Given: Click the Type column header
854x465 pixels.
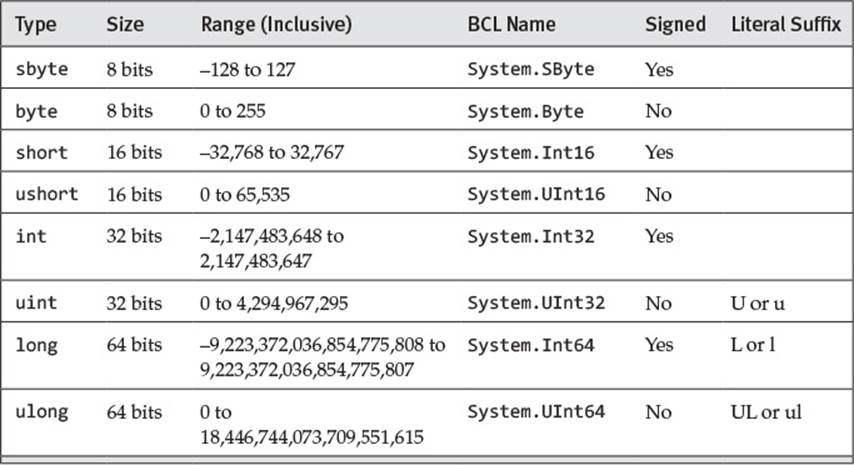Looking at the screenshot, I should click(35, 25).
